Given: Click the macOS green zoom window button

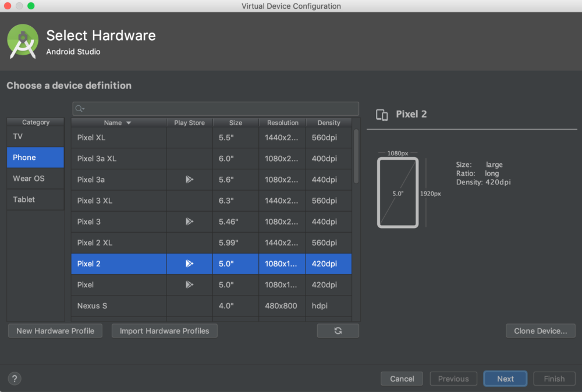Looking at the screenshot, I should (x=31, y=6).
